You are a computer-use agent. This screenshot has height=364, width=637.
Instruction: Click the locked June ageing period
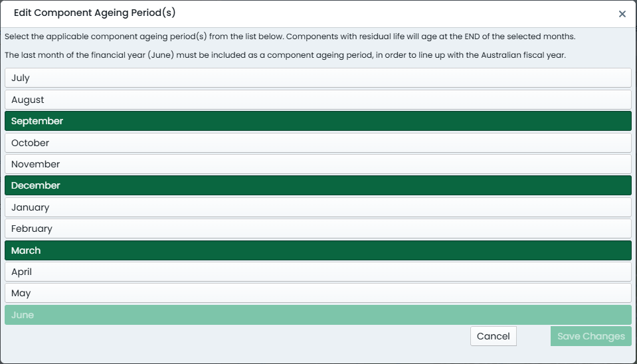318,315
